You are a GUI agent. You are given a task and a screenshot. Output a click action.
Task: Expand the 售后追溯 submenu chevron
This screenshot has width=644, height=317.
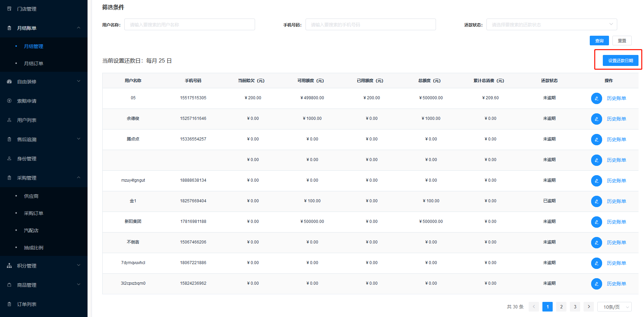[x=79, y=139]
